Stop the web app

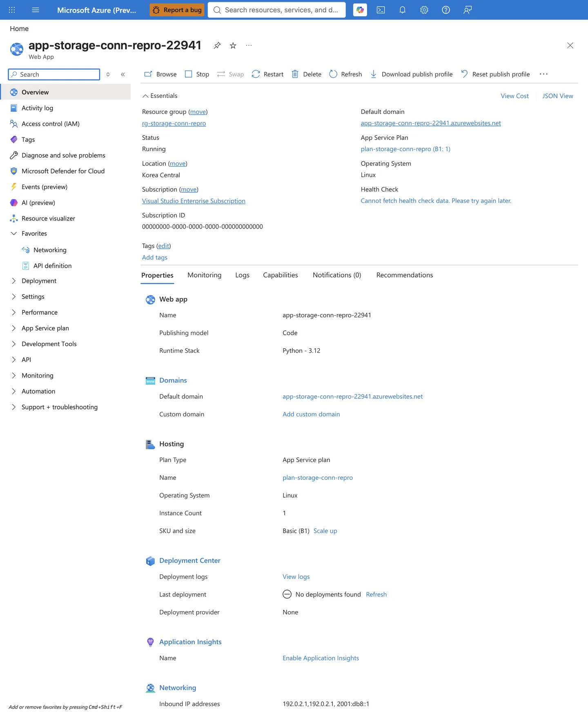pos(197,74)
